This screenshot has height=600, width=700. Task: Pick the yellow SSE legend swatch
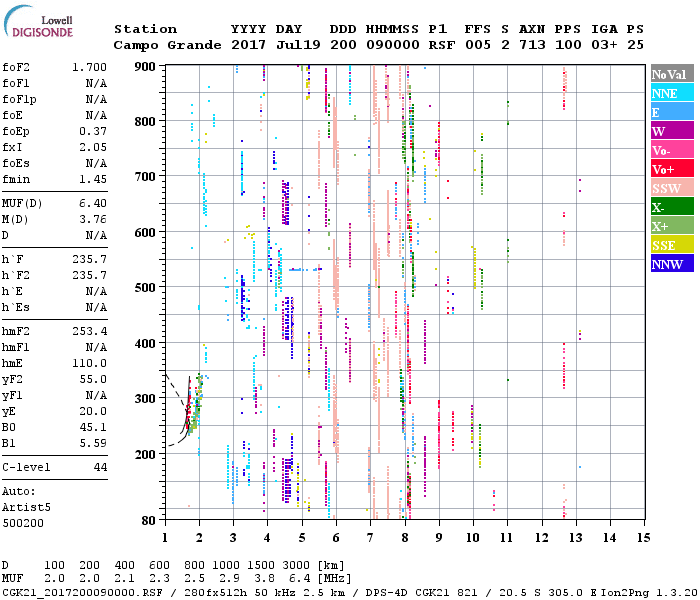(671, 245)
